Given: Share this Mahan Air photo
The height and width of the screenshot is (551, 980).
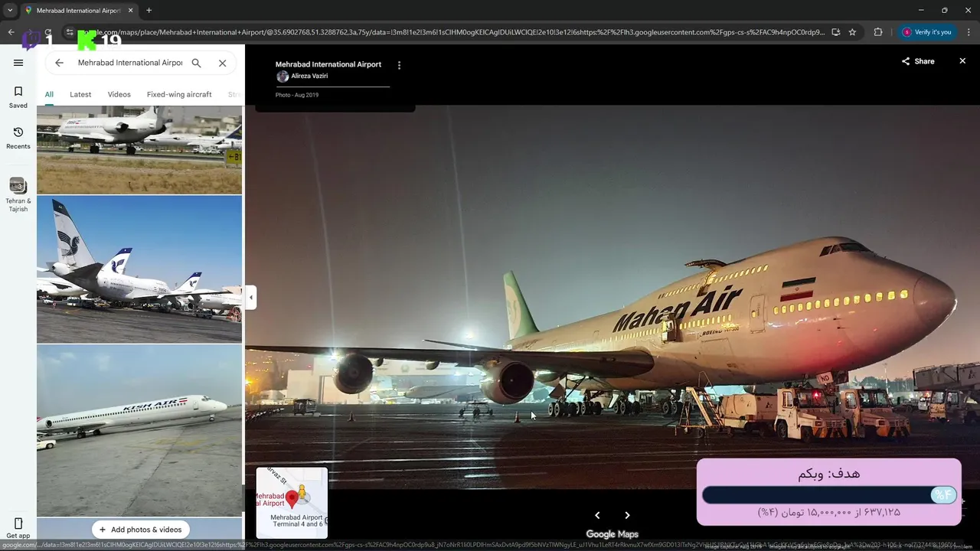Looking at the screenshot, I should [x=918, y=61].
